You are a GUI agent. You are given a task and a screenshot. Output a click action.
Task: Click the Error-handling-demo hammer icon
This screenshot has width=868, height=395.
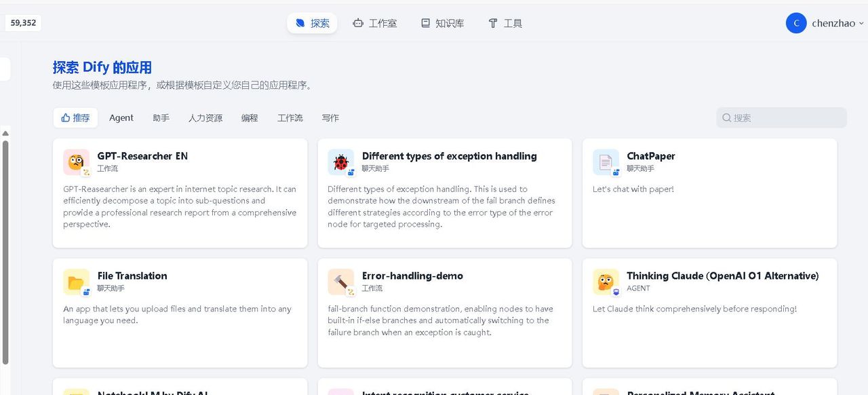coord(340,282)
